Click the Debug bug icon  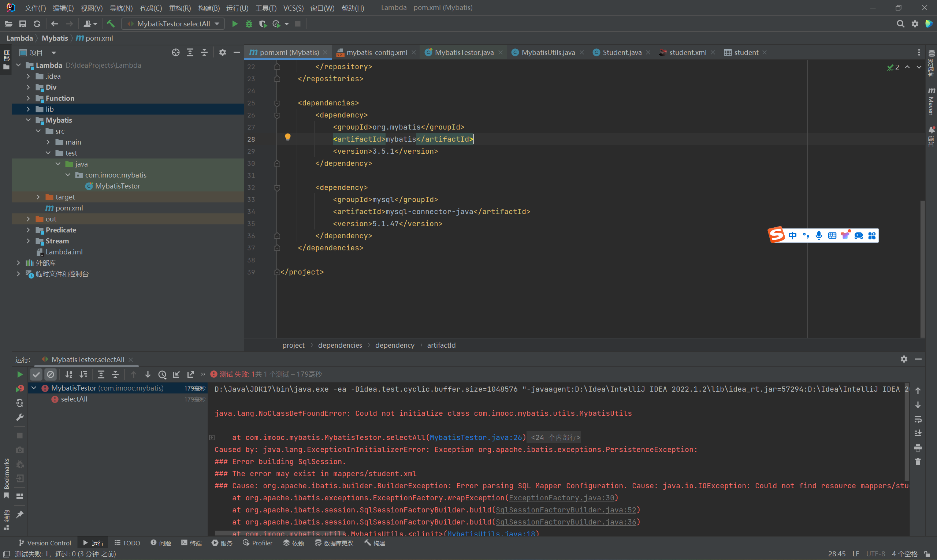tap(249, 24)
